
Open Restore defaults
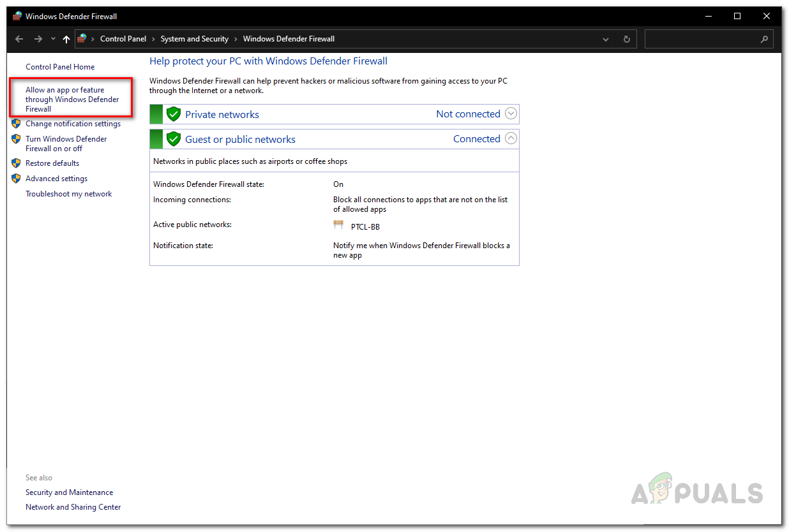[x=52, y=163]
